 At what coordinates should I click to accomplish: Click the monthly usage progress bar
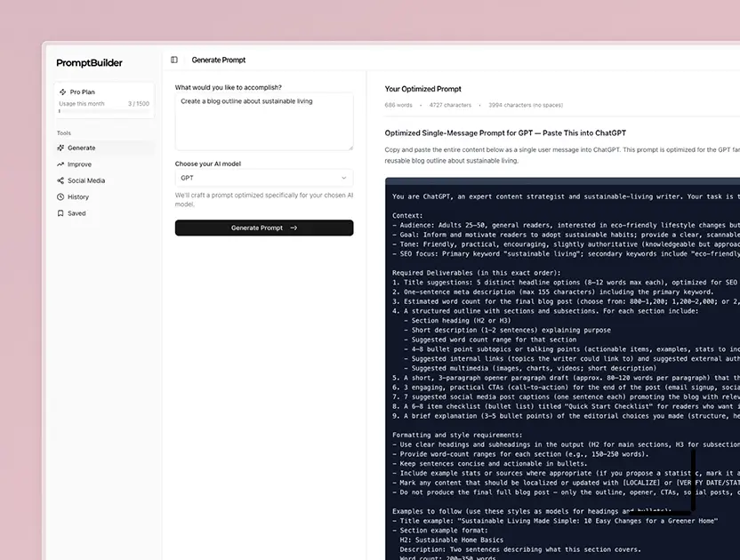click(104, 111)
